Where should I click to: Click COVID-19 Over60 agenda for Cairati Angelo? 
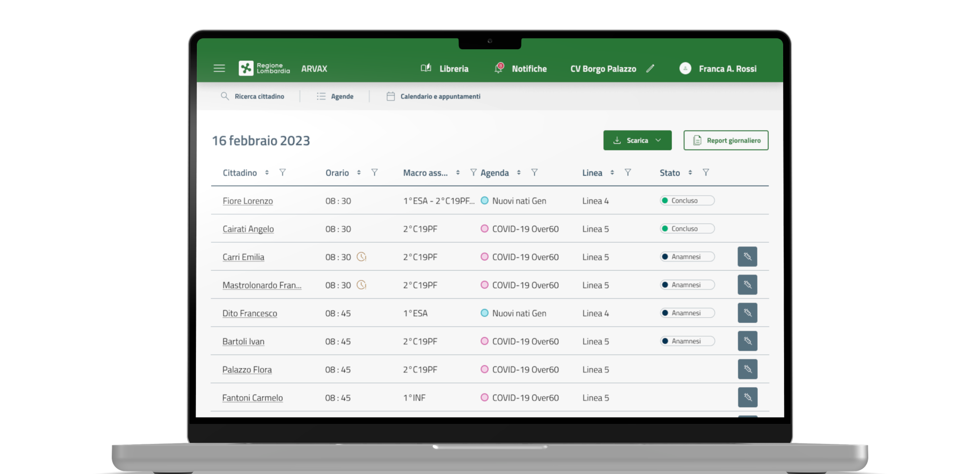point(520,229)
